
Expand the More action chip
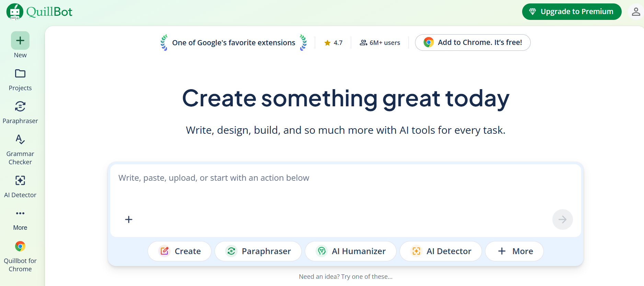[x=514, y=251]
